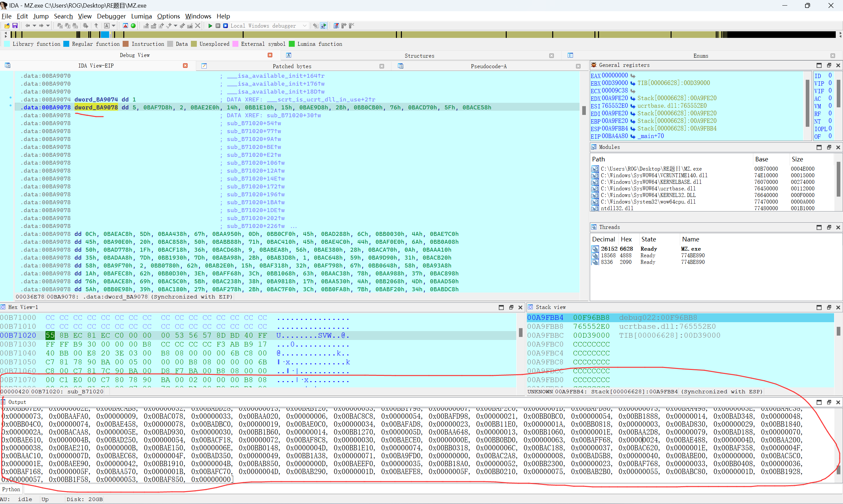Click the Threads Name column header

pyautogui.click(x=690, y=239)
